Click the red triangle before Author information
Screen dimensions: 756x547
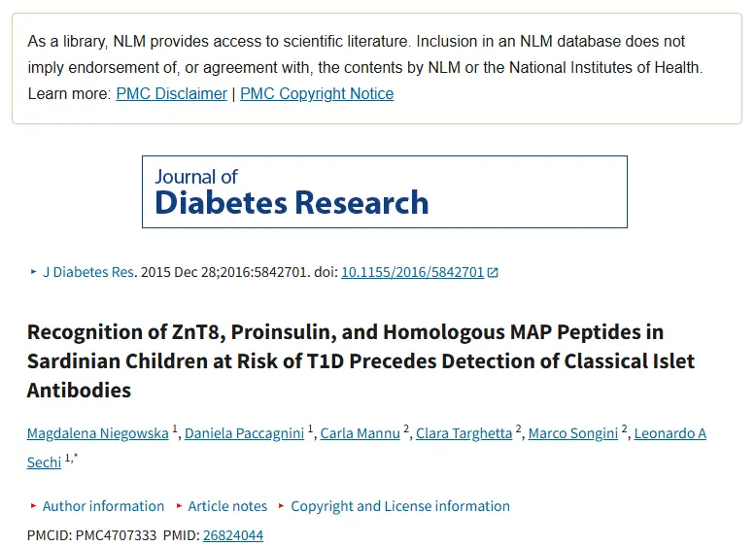[33, 506]
